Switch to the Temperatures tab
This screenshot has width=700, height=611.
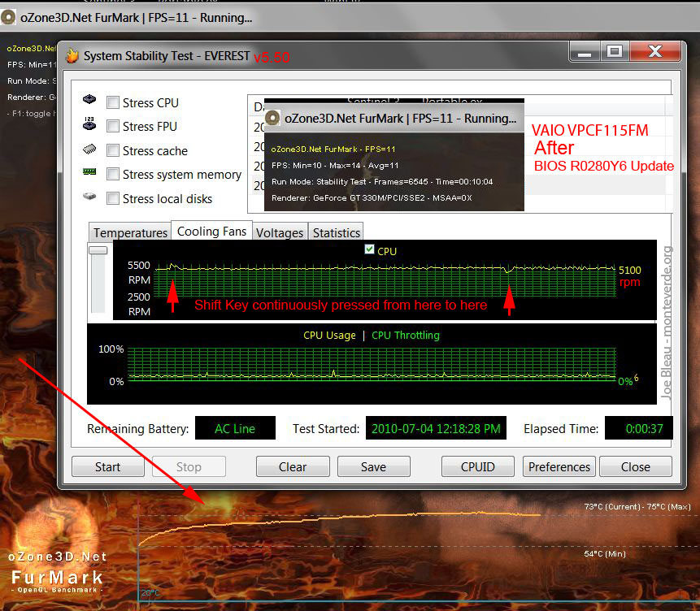pos(130,232)
